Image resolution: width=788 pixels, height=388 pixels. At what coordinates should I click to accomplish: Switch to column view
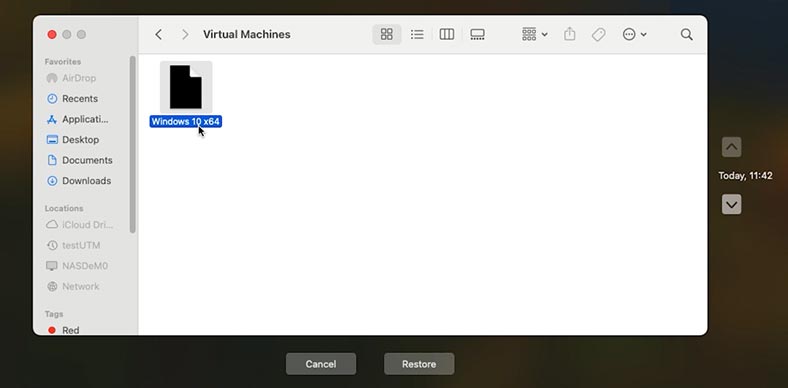(447, 34)
